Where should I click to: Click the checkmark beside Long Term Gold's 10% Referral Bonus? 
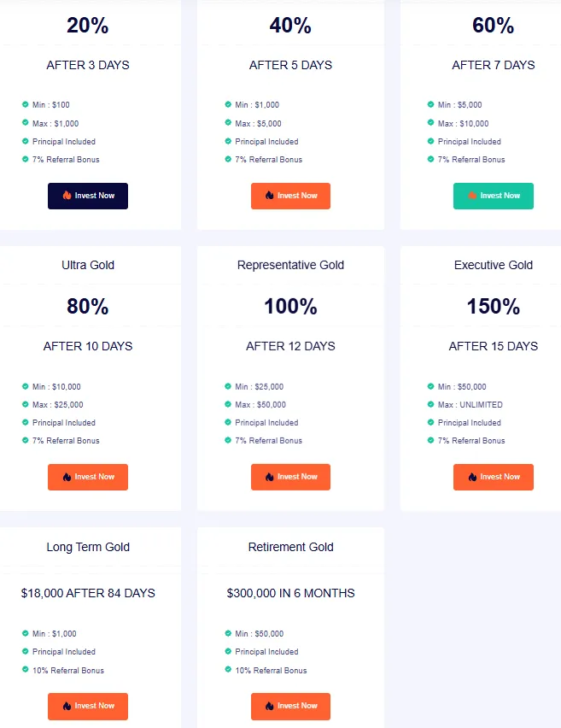[x=26, y=671]
